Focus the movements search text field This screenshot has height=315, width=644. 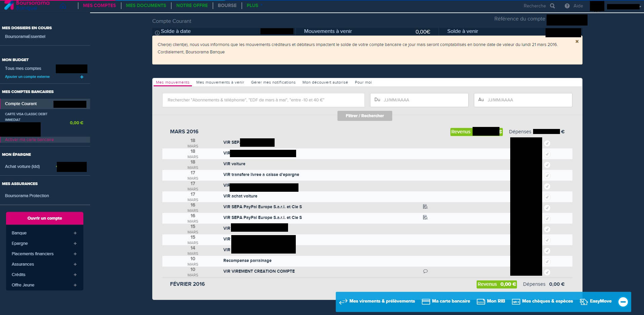click(264, 100)
